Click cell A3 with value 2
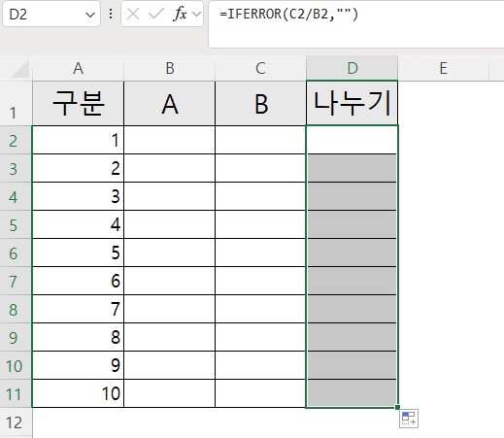504x438 pixels. coord(78,168)
